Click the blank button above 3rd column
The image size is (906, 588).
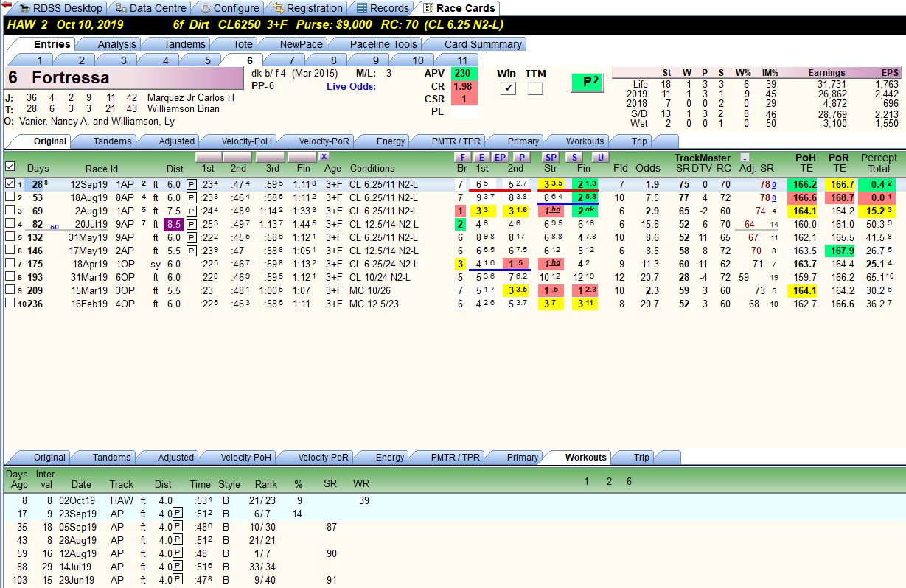[269, 157]
